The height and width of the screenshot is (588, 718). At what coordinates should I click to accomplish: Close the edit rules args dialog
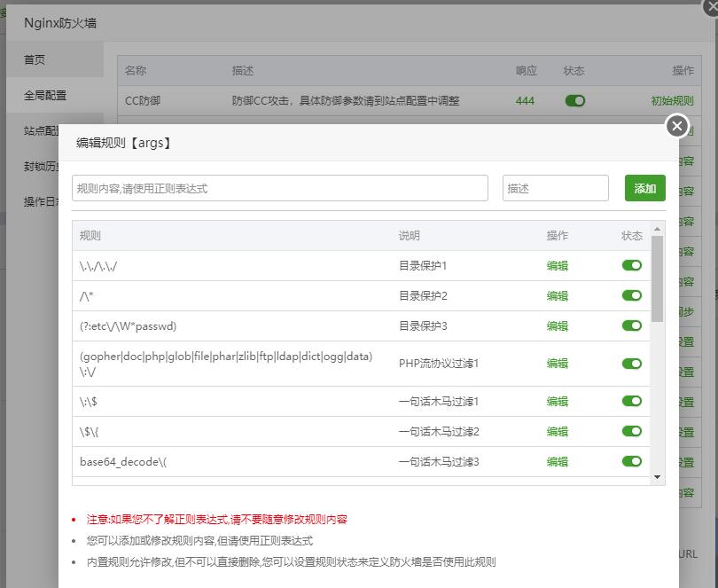pos(677,127)
